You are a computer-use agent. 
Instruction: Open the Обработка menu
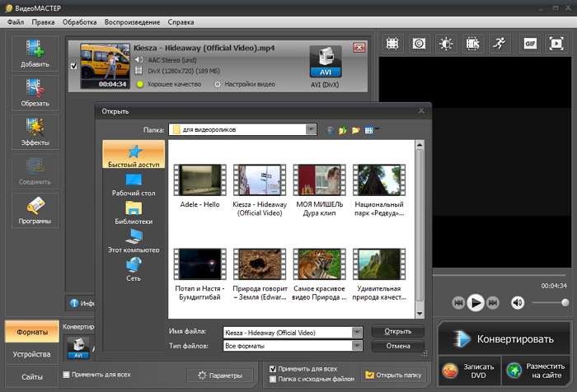[x=79, y=21]
